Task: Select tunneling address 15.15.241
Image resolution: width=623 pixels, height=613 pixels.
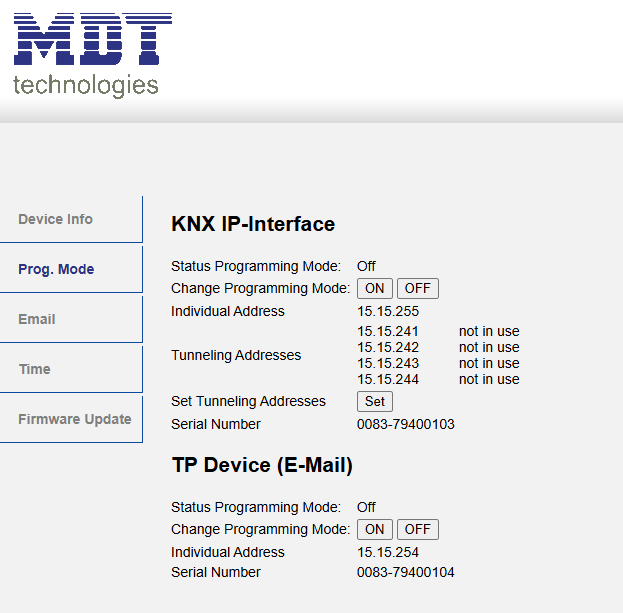Action: coord(388,331)
